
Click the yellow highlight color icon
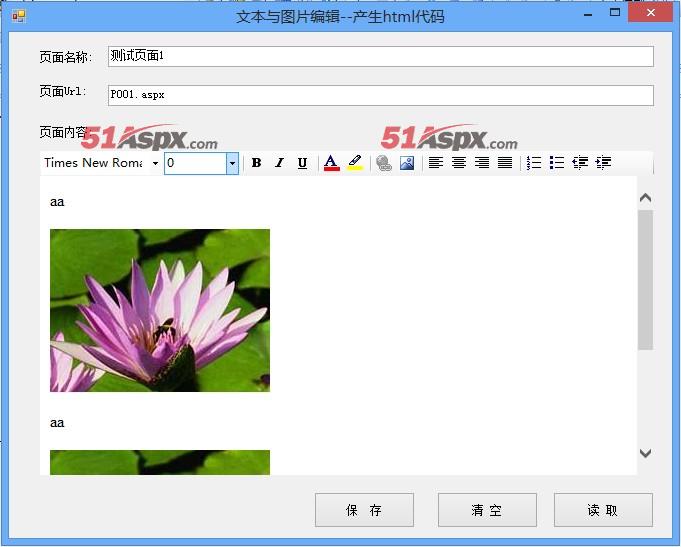coord(355,163)
